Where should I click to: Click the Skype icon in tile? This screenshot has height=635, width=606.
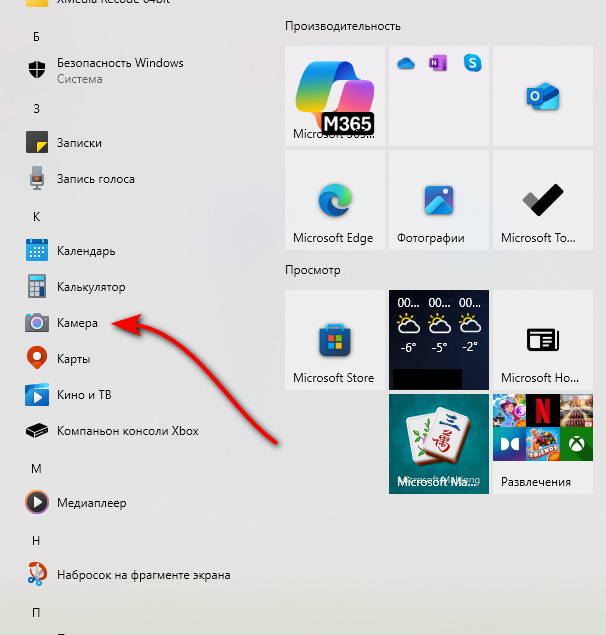[472, 63]
